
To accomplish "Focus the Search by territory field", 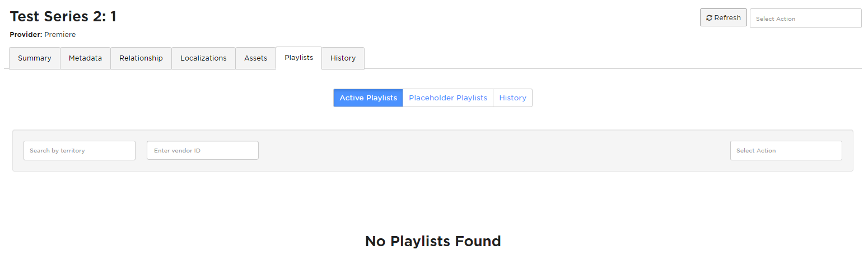I will (x=80, y=150).
